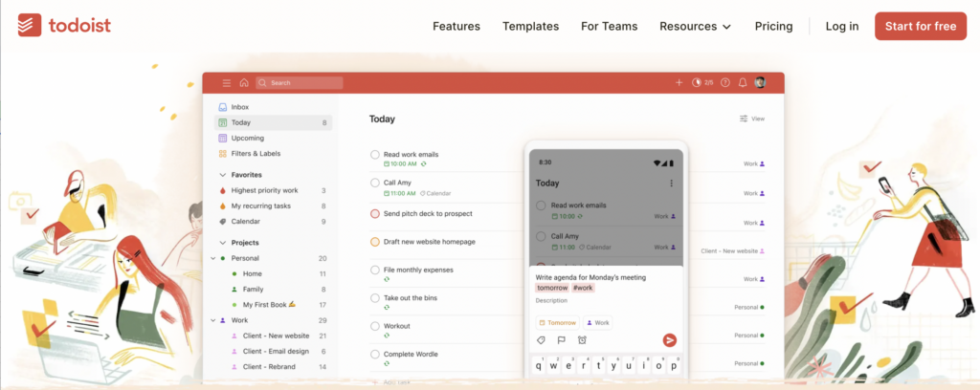Click the person icon beside Family project
Screen dimensions: 980x390
[x=234, y=290]
